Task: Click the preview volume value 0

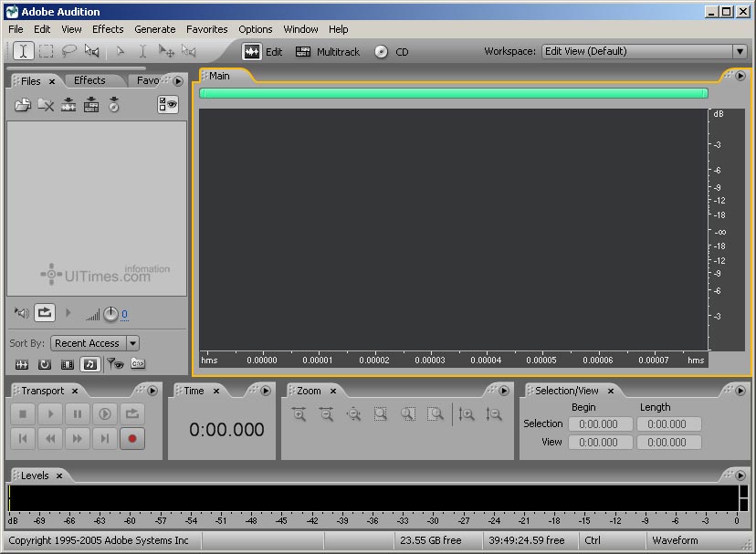Action: [x=124, y=314]
